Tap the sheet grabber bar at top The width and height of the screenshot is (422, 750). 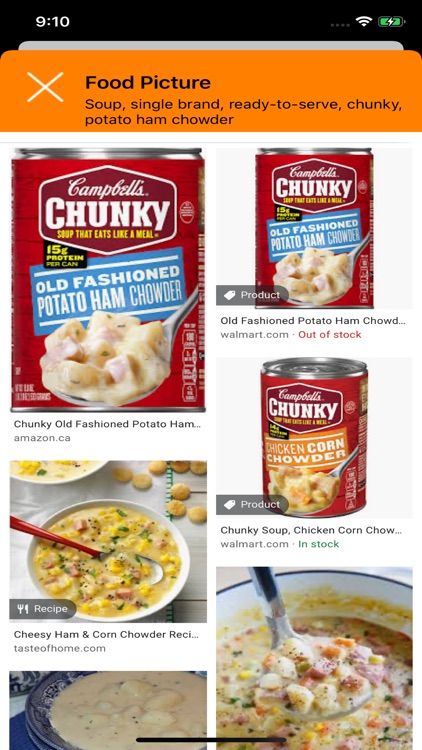point(211,45)
